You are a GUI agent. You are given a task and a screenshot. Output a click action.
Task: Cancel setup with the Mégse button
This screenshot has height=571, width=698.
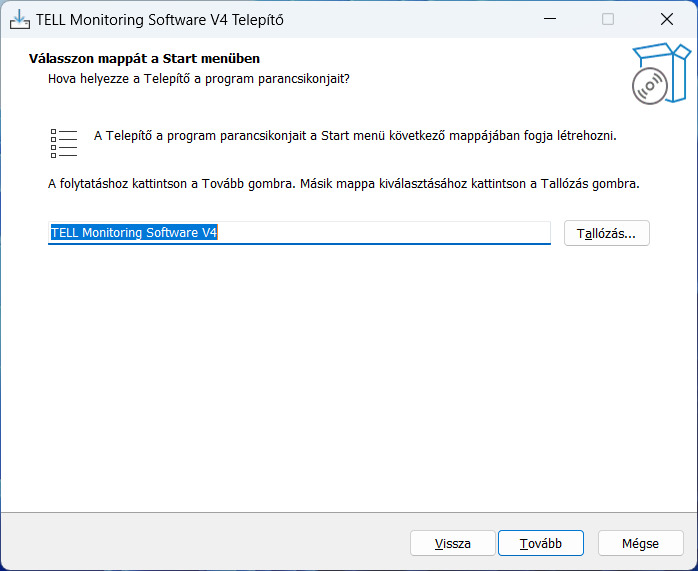pyautogui.click(x=640, y=543)
